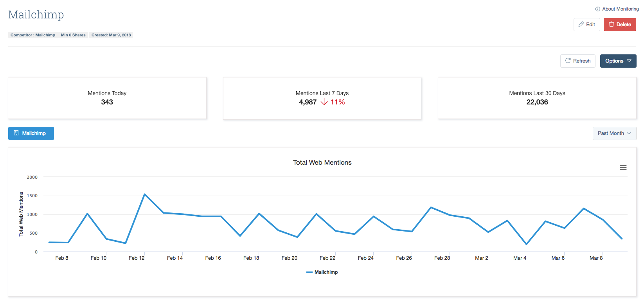Click the 22,036 mentions value
The width and height of the screenshot is (644, 302).
point(537,102)
